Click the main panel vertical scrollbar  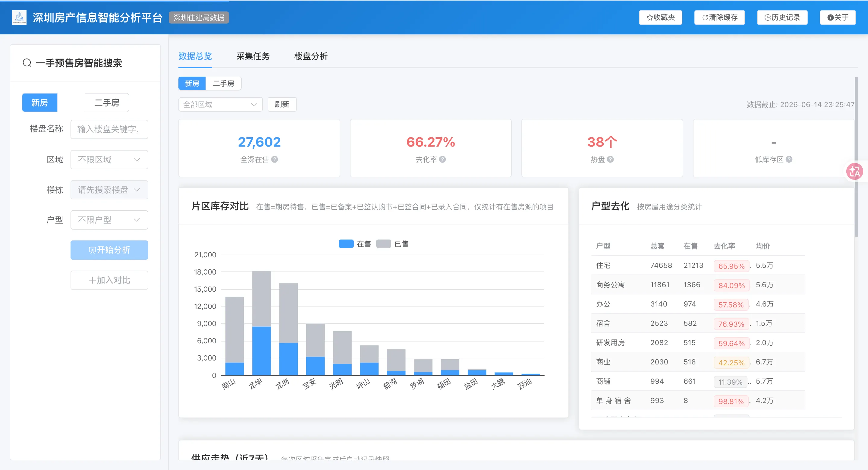856,157
